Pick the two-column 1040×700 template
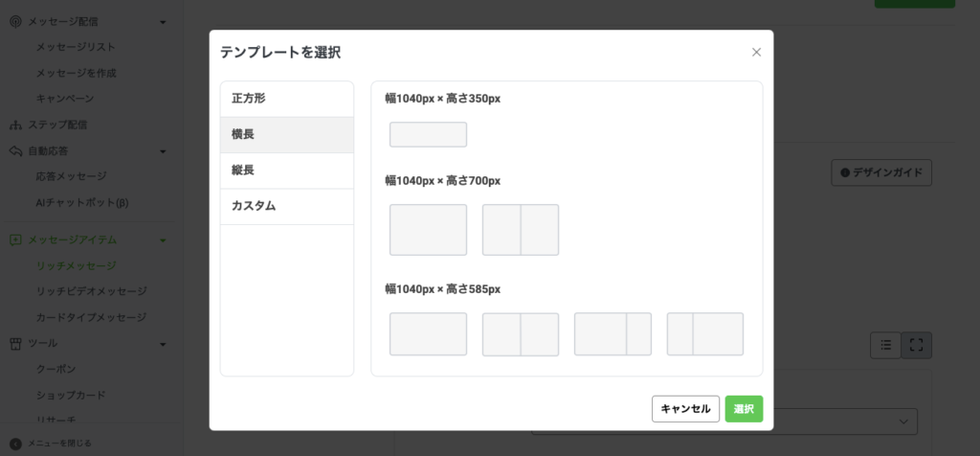The width and height of the screenshot is (980, 456). click(521, 230)
